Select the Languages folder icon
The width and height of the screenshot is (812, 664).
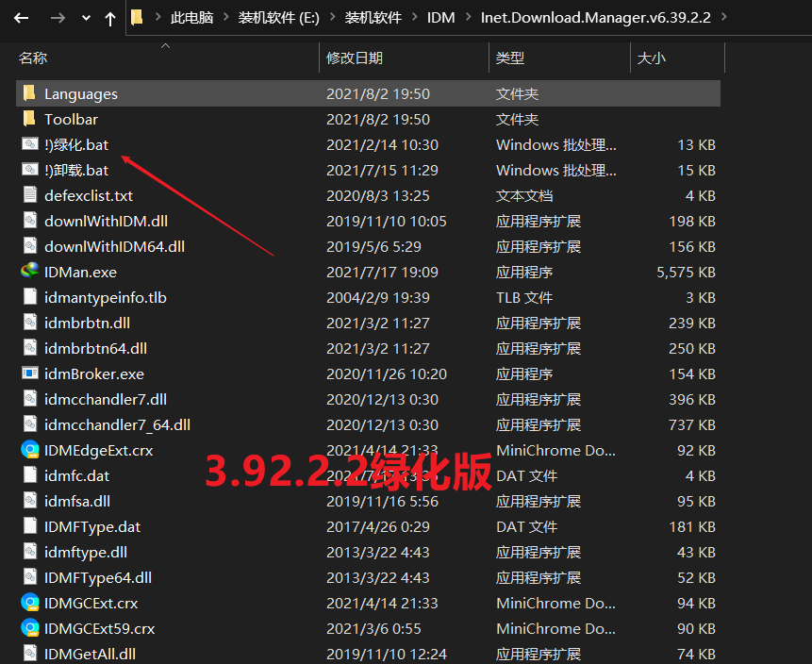pyautogui.click(x=29, y=93)
